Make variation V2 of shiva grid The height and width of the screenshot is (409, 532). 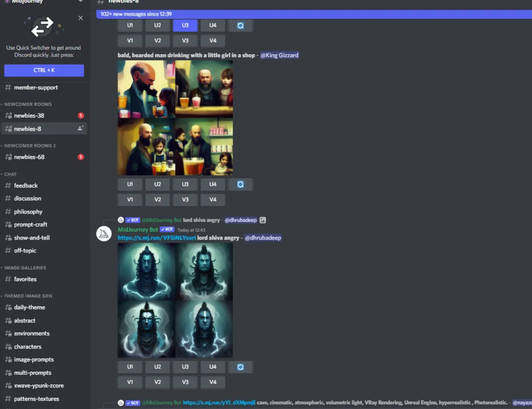[x=157, y=382]
